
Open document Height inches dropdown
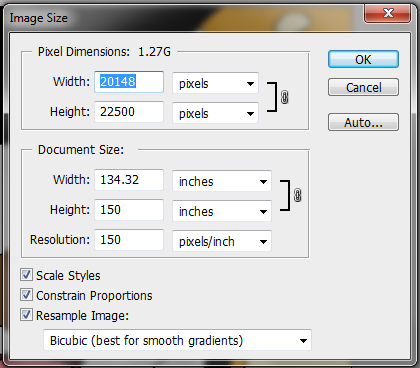222,211
